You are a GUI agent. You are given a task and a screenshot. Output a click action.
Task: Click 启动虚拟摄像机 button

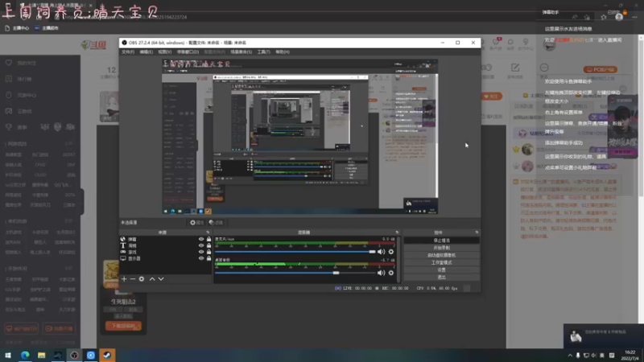[441, 255]
